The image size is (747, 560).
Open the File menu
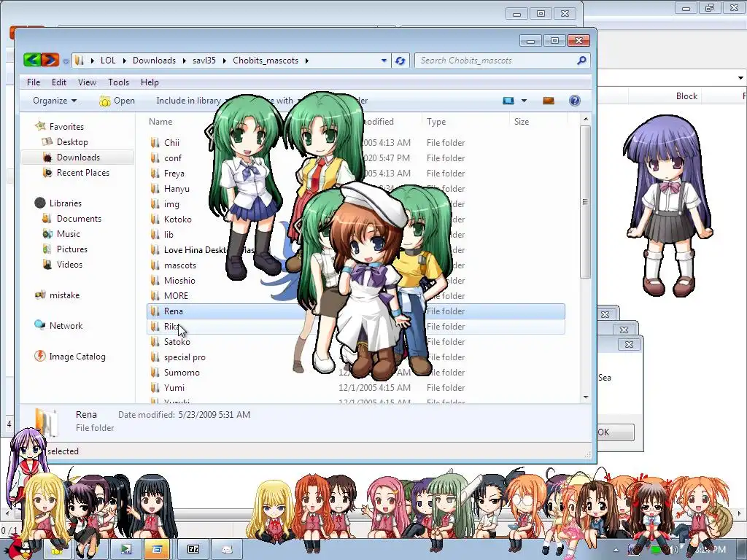[34, 82]
